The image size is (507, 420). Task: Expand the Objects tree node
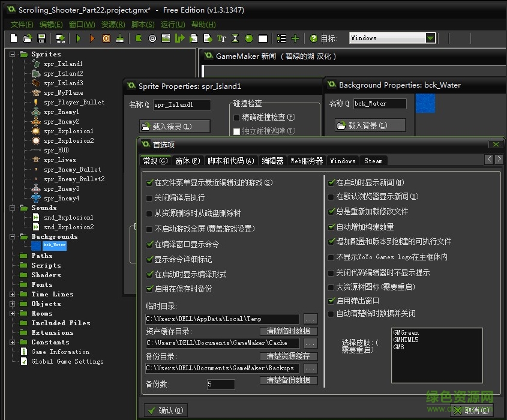(x=13, y=304)
